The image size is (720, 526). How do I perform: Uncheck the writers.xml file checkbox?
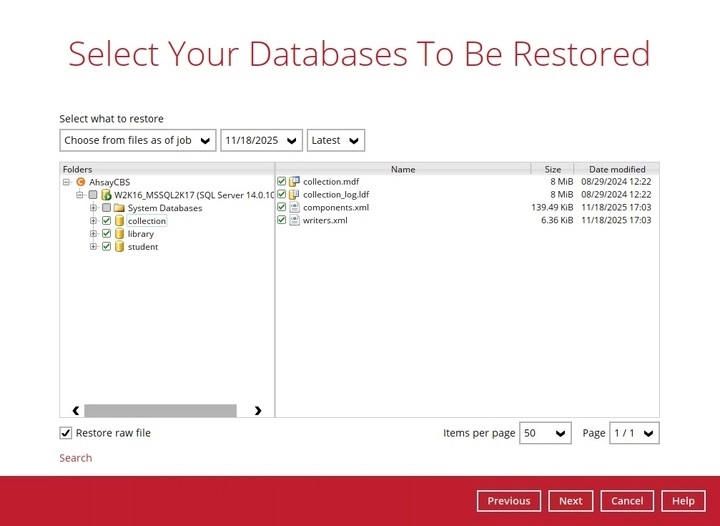281,220
